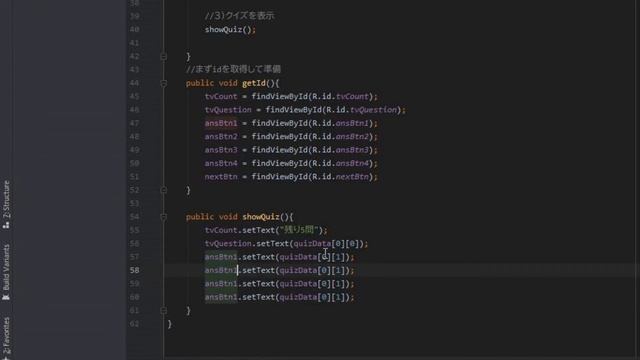Click the showQuiz method name on line 54
This screenshot has width=640, height=360.
[x=261, y=217]
